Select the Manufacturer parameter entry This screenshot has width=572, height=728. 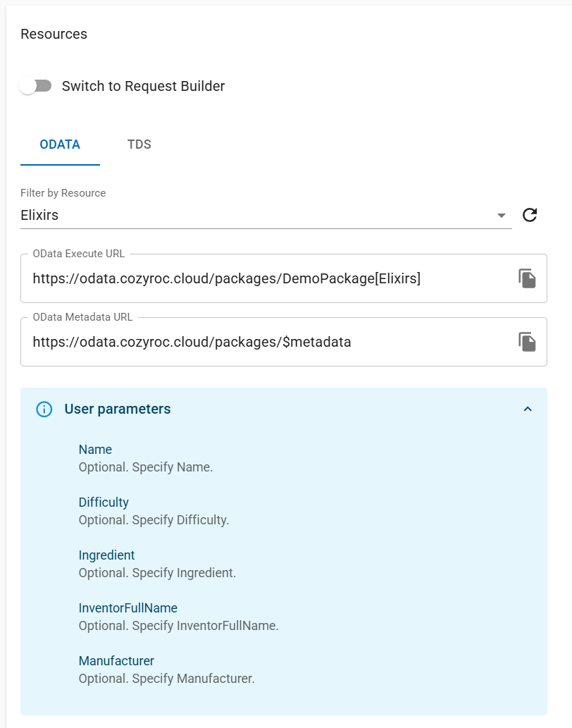tap(116, 661)
